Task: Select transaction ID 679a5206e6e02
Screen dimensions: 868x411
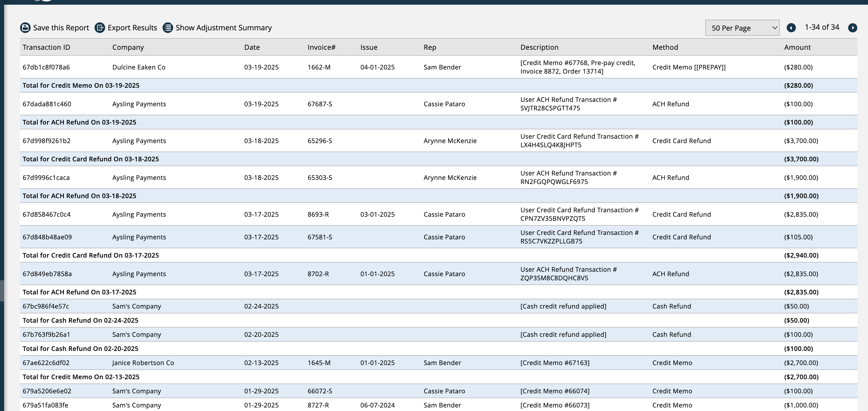Action: 47,391
